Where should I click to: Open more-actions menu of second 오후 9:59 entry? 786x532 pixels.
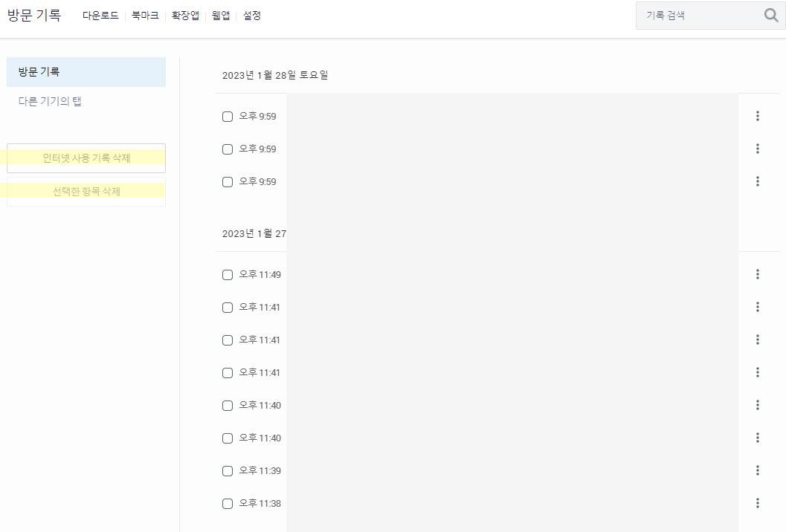tap(758, 149)
